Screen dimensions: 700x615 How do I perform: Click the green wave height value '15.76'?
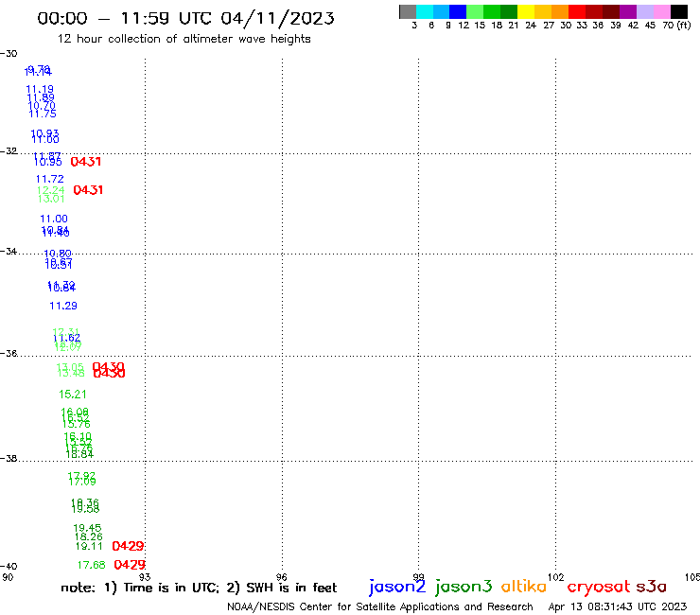77,424
